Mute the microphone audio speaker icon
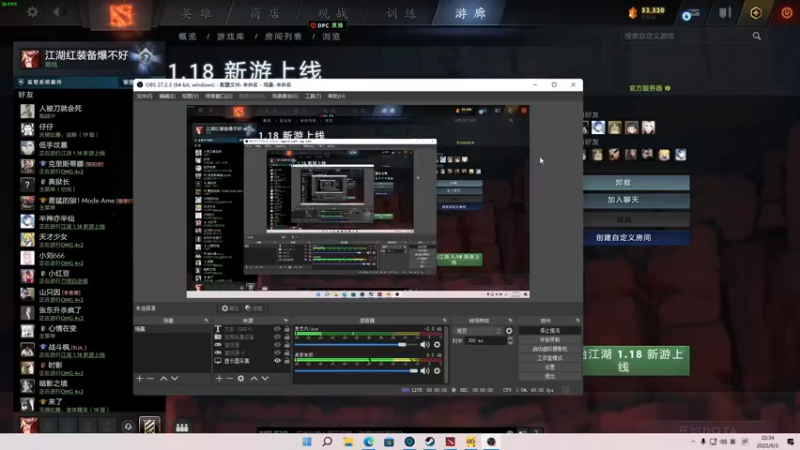This screenshot has width=800, height=450. pos(424,345)
